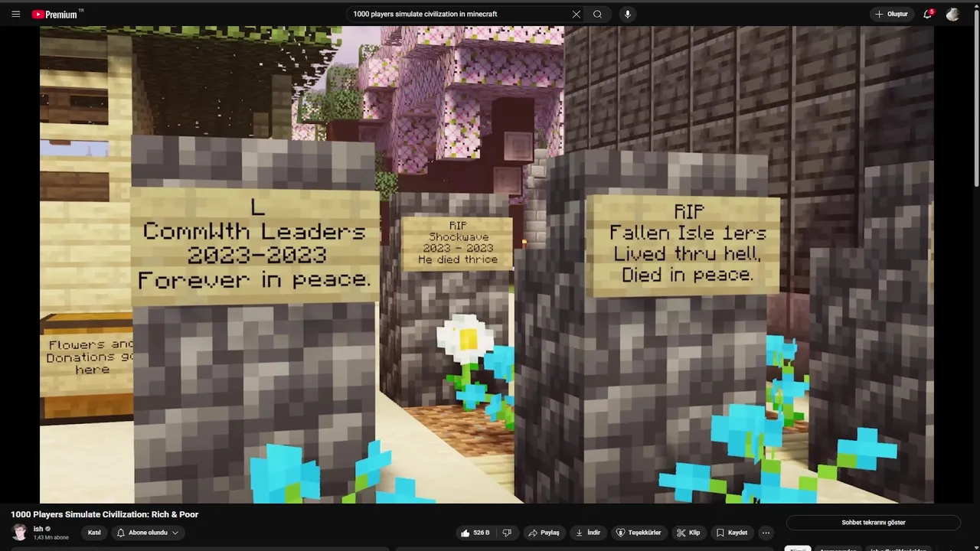Click the magnifier search button
This screenshot has width=980, height=551.
[598, 14]
